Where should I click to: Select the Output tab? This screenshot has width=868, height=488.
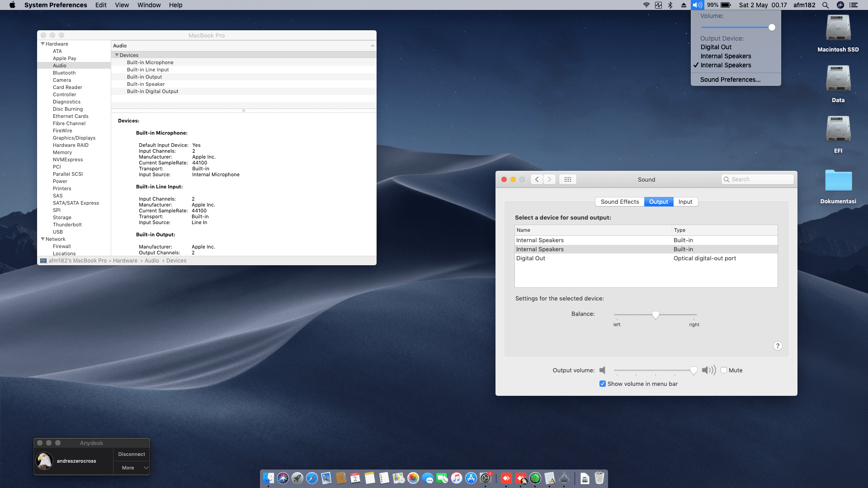(x=659, y=202)
